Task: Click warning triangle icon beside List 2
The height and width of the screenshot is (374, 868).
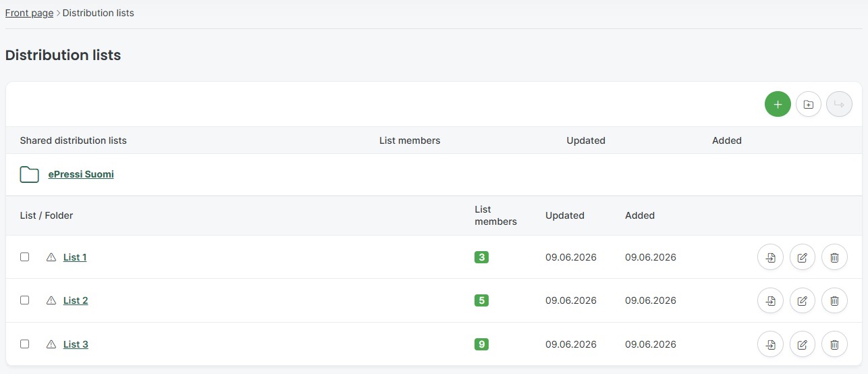Action: pyautogui.click(x=51, y=300)
